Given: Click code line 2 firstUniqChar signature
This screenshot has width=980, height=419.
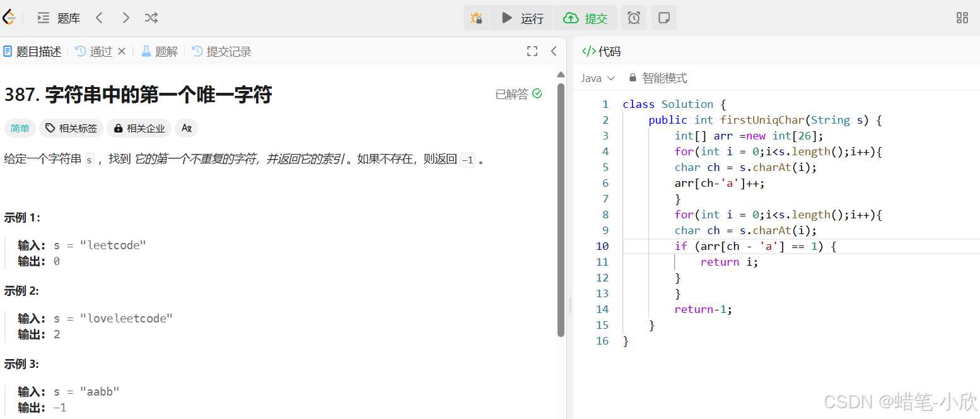Looking at the screenshot, I should [x=765, y=120].
